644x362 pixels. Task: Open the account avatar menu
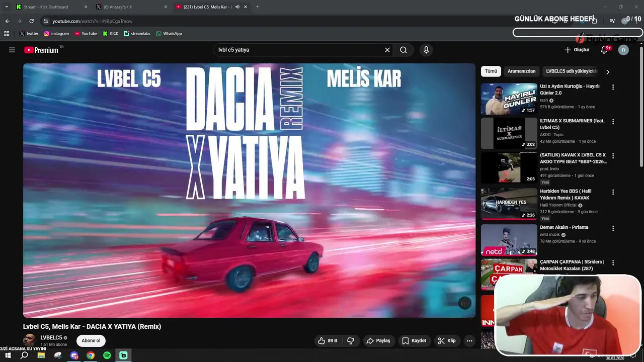coord(623,50)
